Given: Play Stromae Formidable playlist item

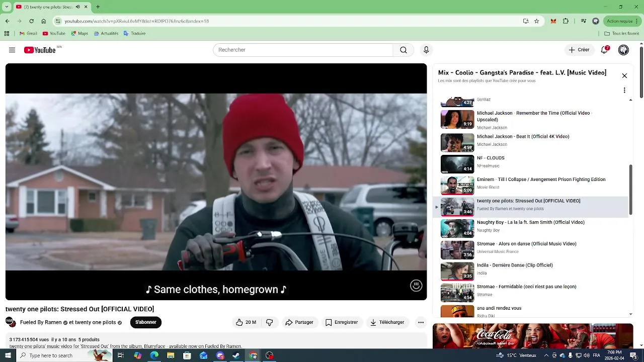Looking at the screenshot, I should [531, 293].
